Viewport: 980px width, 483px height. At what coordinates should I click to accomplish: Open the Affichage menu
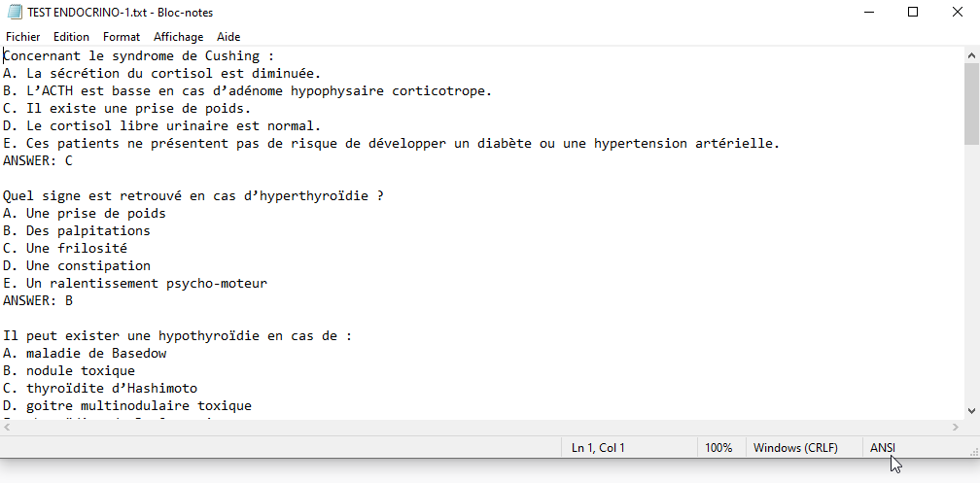[179, 37]
